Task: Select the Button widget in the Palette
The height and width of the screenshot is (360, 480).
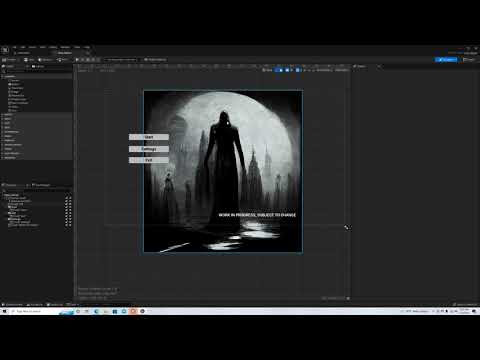Action: pyautogui.click(x=14, y=84)
